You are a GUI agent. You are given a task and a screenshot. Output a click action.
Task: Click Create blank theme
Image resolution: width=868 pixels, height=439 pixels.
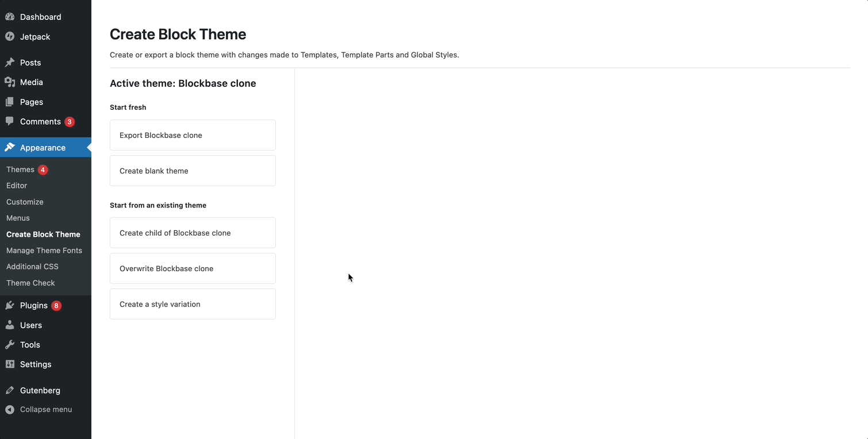point(153,171)
